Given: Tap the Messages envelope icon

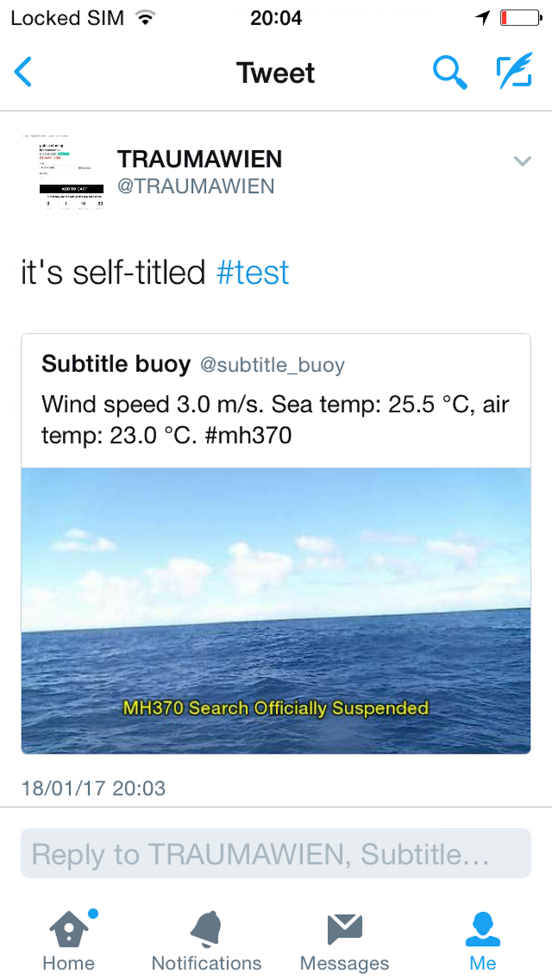Looking at the screenshot, I should [x=345, y=929].
